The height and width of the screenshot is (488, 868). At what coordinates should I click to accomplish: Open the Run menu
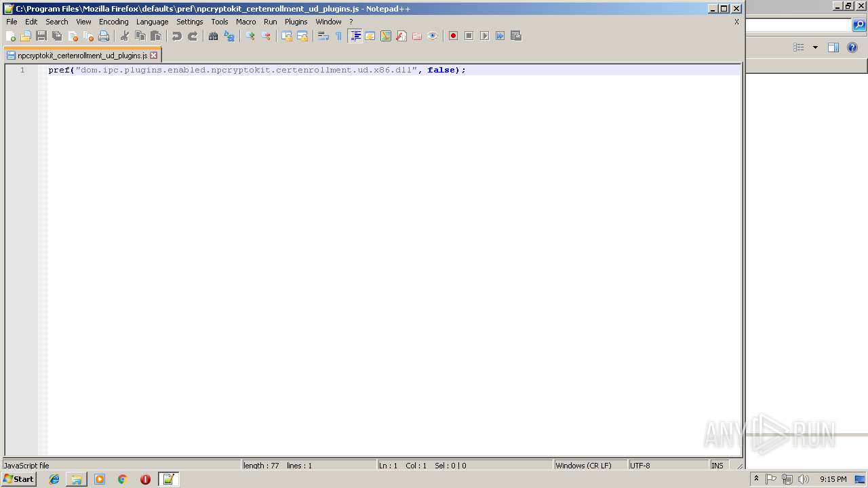point(271,22)
